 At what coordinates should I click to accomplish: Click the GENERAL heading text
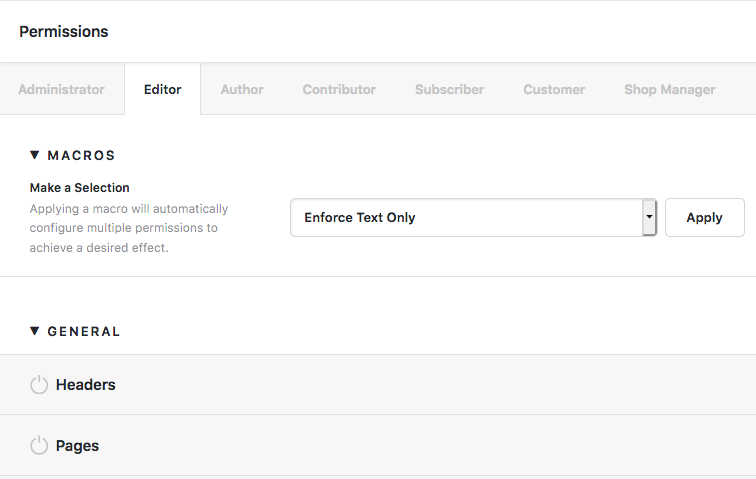point(84,331)
